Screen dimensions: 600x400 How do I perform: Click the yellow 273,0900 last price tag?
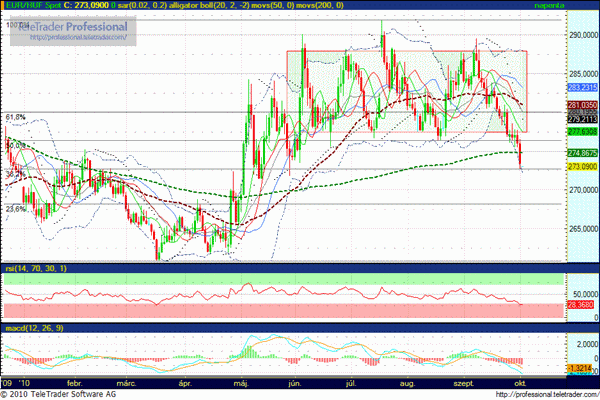[x=582, y=167]
